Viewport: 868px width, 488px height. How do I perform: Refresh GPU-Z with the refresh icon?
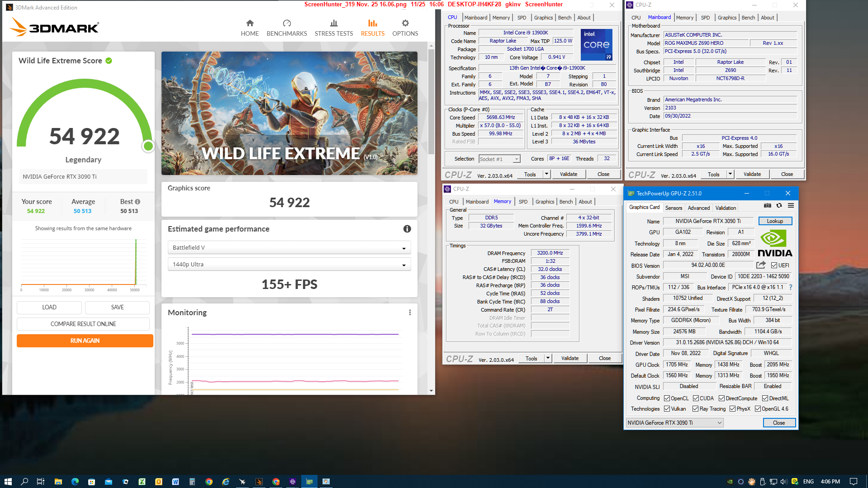tap(779, 205)
